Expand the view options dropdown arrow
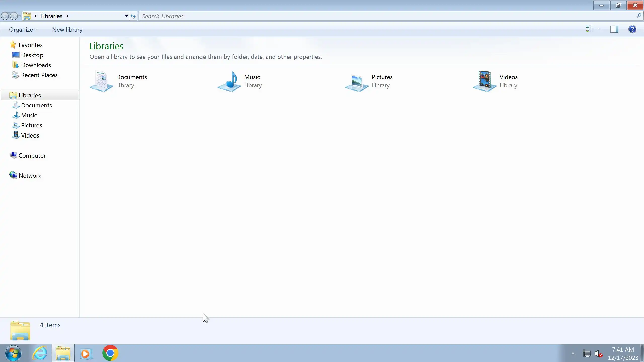The height and width of the screenshot is (362, 644). pos(599,29)
